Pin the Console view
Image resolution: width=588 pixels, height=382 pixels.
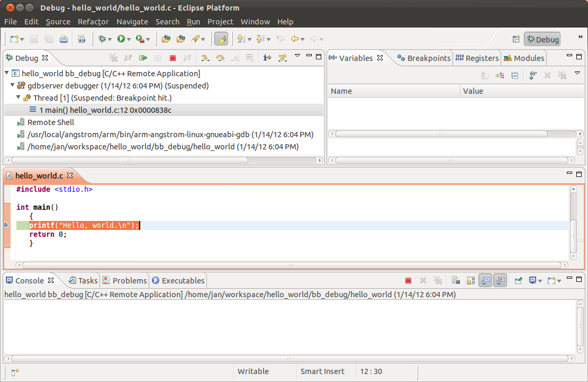click(x=518, y=280)
